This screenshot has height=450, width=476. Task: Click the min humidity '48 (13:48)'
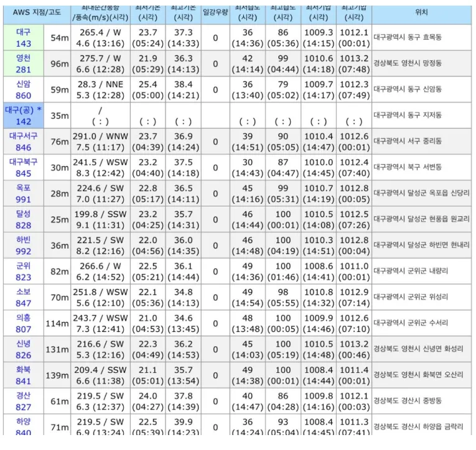click(248, 323)
